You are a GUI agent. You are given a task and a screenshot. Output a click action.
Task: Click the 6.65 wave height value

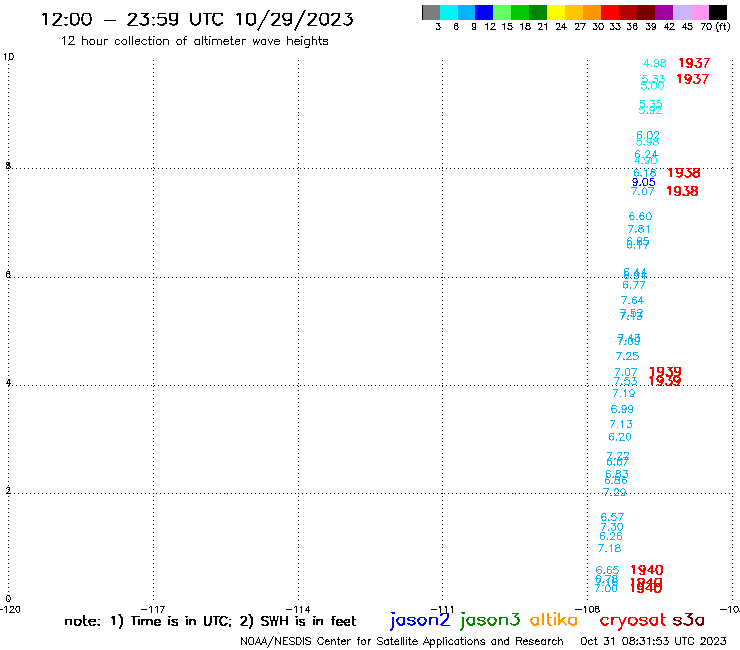click(607, 570)
